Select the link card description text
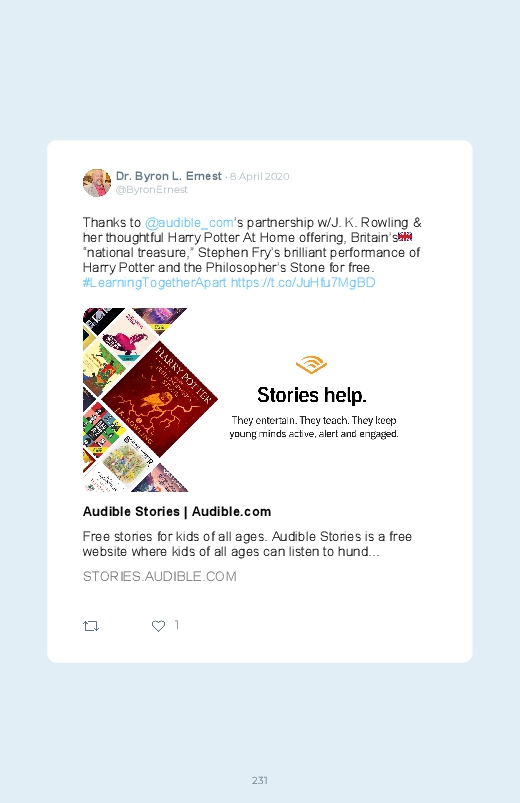The image size is (520, 803). [x=247, y=544]
